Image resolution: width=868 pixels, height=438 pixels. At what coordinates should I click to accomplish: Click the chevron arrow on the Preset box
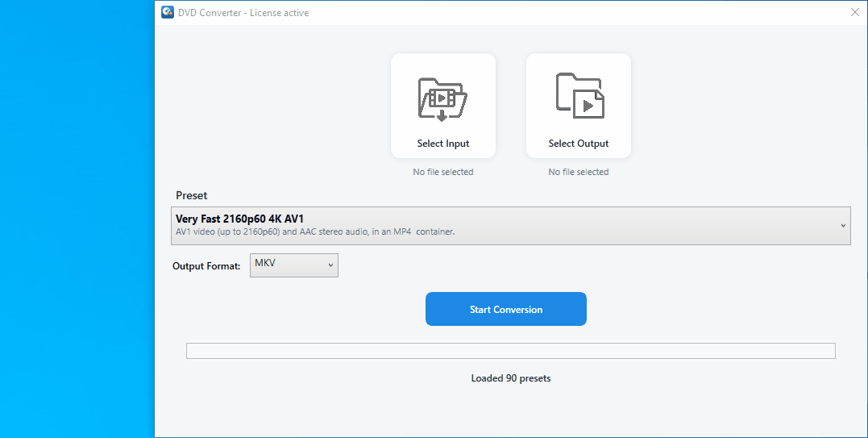(x=843, y=226)
